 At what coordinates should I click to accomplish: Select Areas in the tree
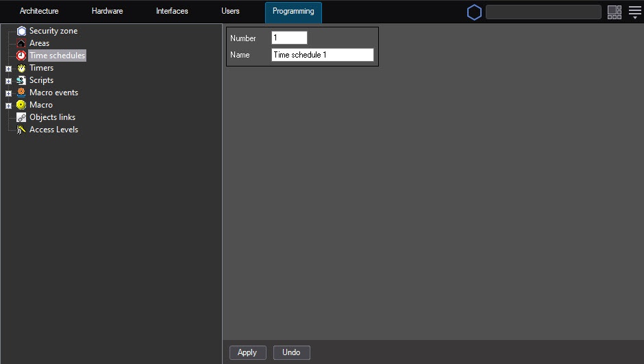pyautogui.click(x=40, y=43)
